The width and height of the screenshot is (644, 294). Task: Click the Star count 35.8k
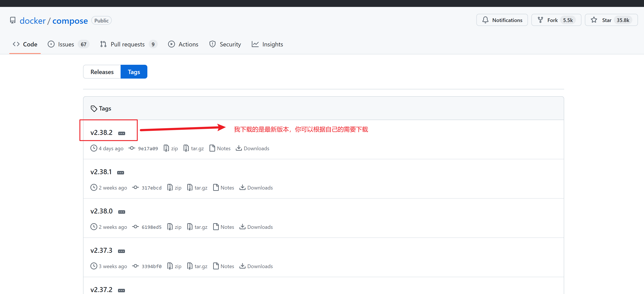(x=623, y=20)
